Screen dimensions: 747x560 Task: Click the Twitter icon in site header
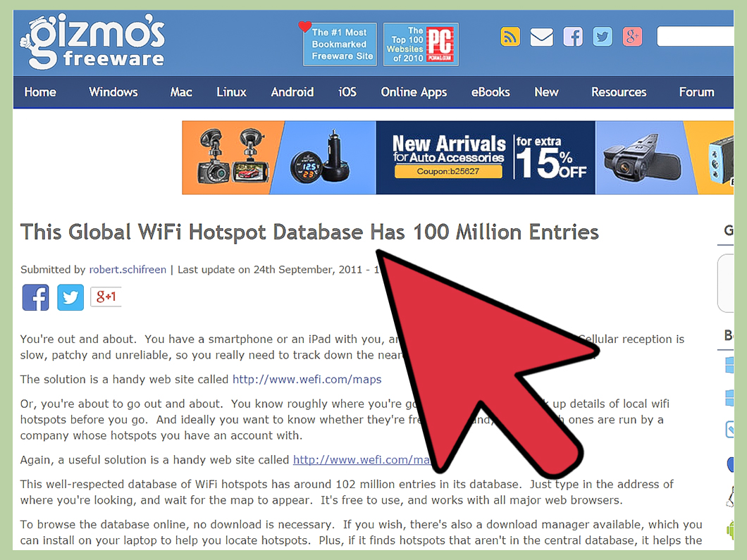603,37
